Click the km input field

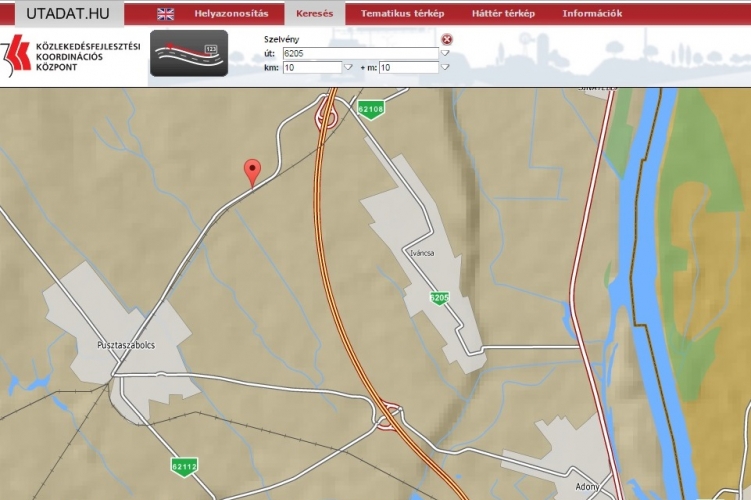311,68
